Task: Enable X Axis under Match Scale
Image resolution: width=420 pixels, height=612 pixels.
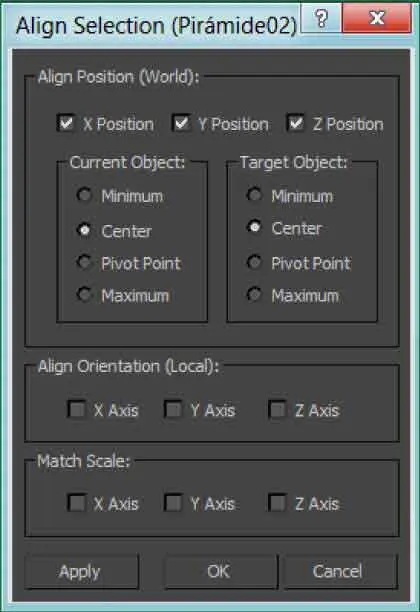Action: pyautogui.click(x=77, y=503)
